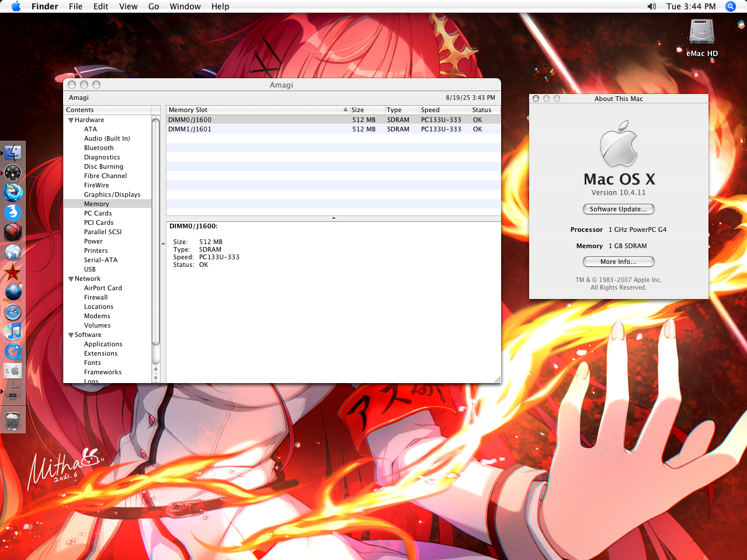
Task: Open the Dashboard gauge icon in the dock
Action: tap(13, 173)
